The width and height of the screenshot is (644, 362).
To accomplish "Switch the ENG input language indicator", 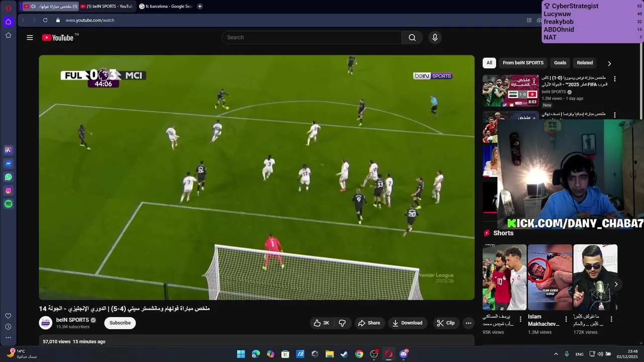I will pos(580,354).
